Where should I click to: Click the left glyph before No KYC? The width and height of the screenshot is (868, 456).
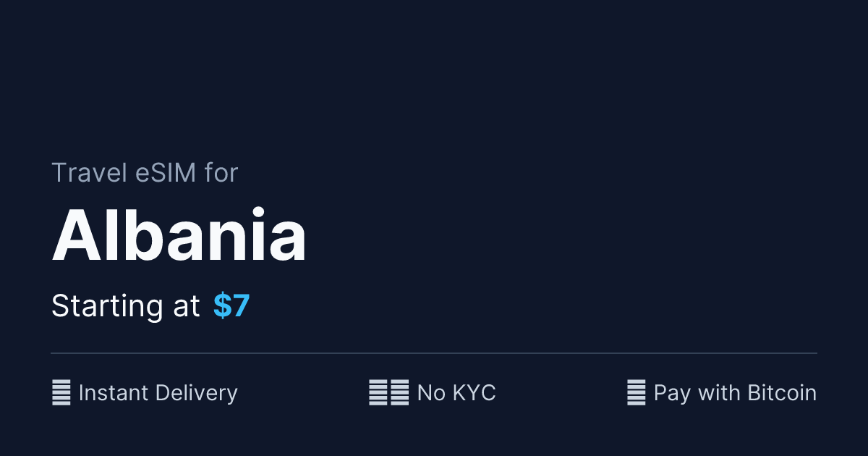[378, 393]
